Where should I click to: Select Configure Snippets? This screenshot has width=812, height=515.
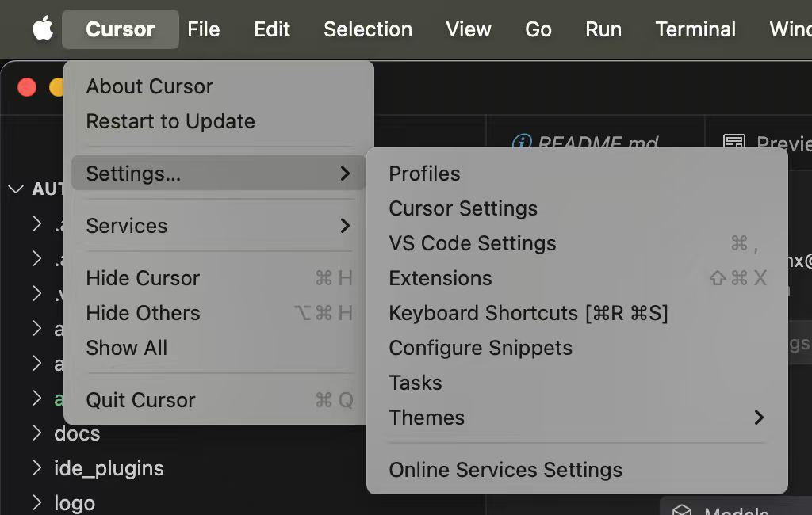[x=481, y=348]
